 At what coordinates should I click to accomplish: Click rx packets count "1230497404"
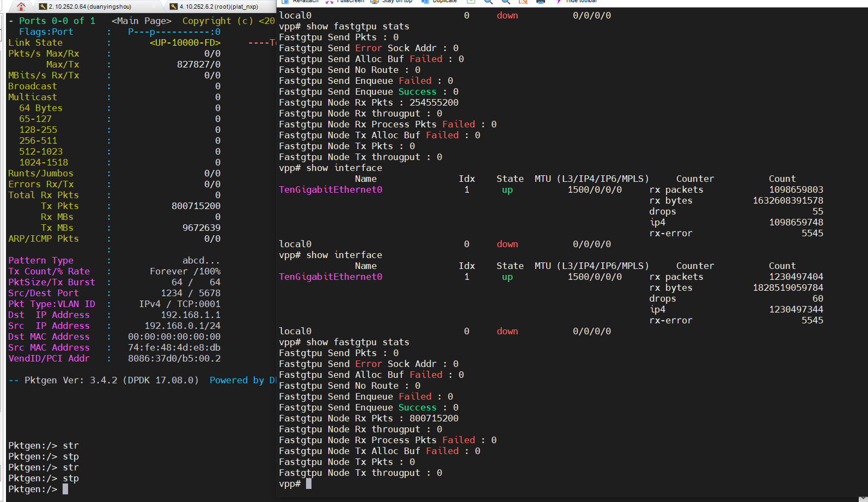pyautogui.click(x=796, y=277)
